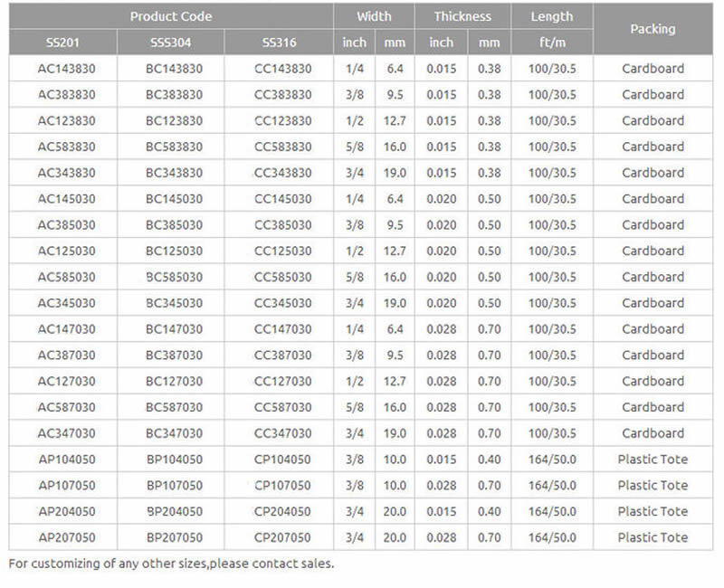724x588 pixels.
Task: Click product code BP104050
Action: [174, 460]
